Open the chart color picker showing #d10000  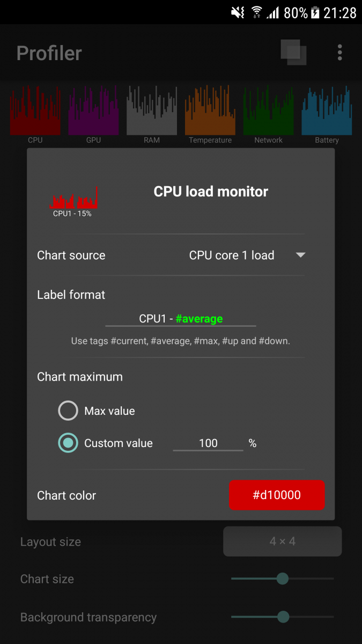277,495
